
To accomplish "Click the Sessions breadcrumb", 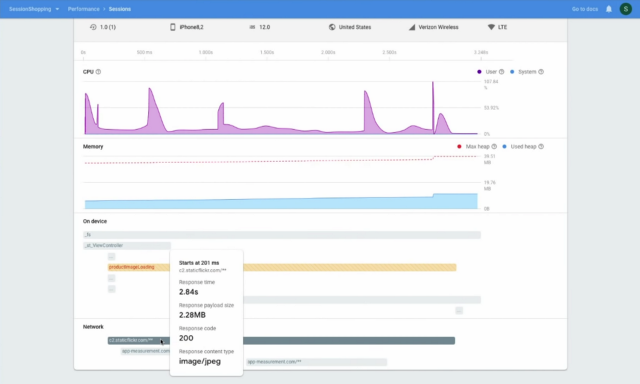I will point(120,9).
